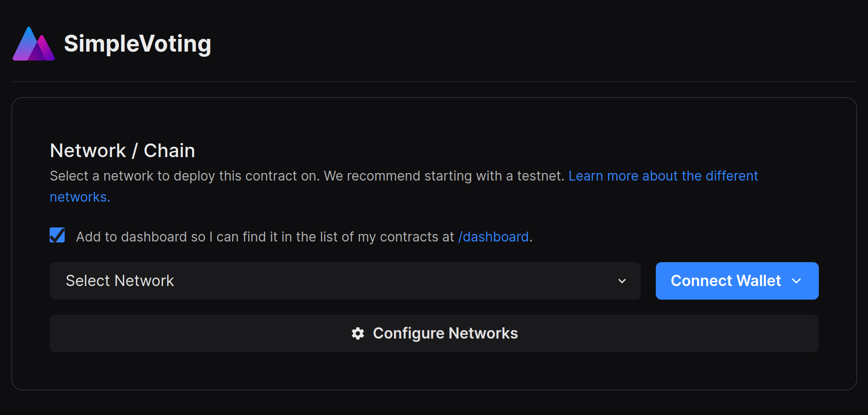Click the thirdweb triangle logo
This screenshot has width=868, height=415.
coord(34,44)
